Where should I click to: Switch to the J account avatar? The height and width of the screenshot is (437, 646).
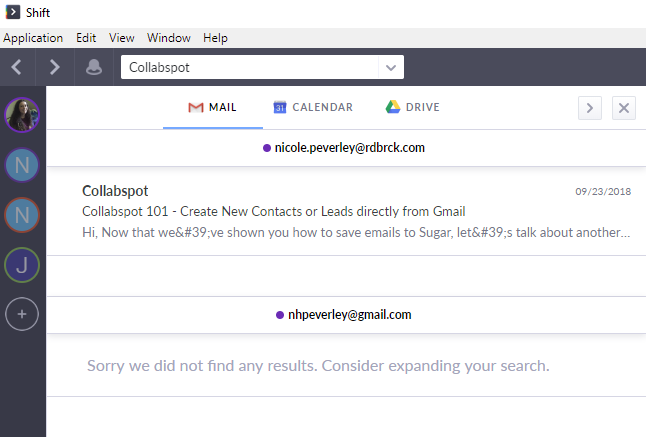[x=22, y=265]
